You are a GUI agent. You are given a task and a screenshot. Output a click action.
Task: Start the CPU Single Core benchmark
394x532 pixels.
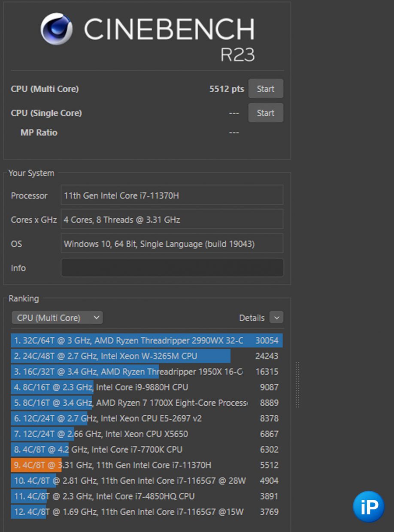pyautogui.click(x=265, y=113)
